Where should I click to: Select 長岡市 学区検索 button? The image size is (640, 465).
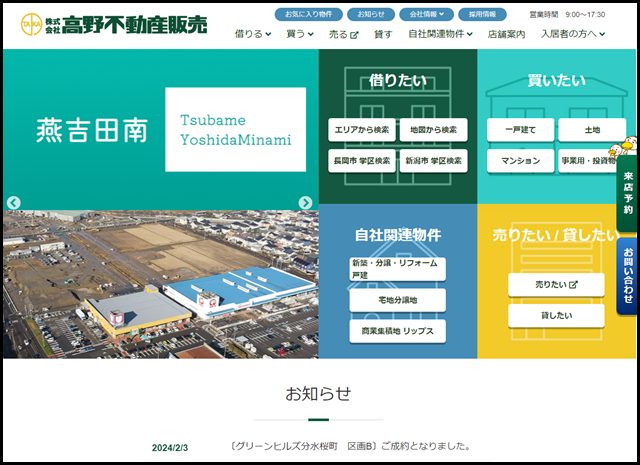coord(362,161)
